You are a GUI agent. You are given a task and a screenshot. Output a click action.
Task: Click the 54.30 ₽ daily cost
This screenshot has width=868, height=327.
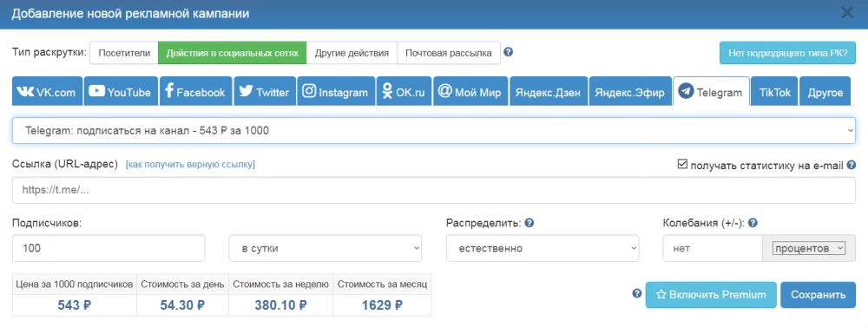[182, 304]
